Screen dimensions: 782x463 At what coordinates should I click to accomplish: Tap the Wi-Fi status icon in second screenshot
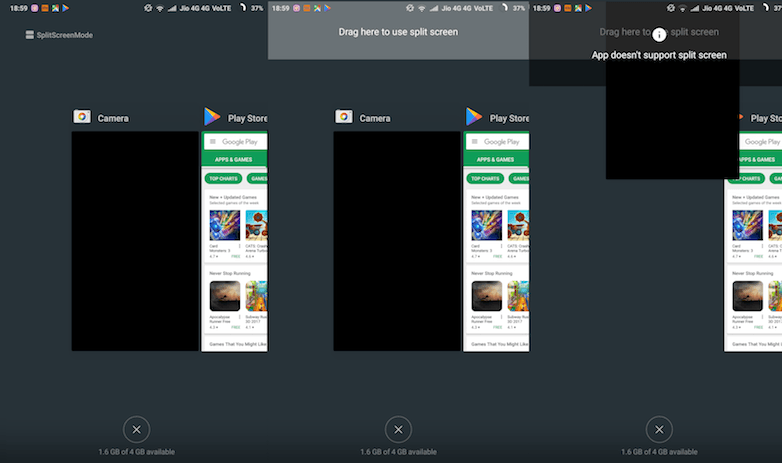tap(422, 8)
